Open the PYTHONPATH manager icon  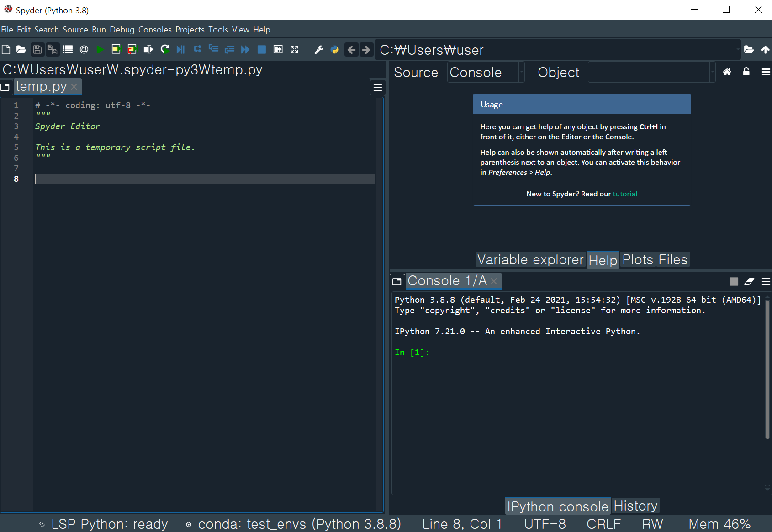coord(335,49)
